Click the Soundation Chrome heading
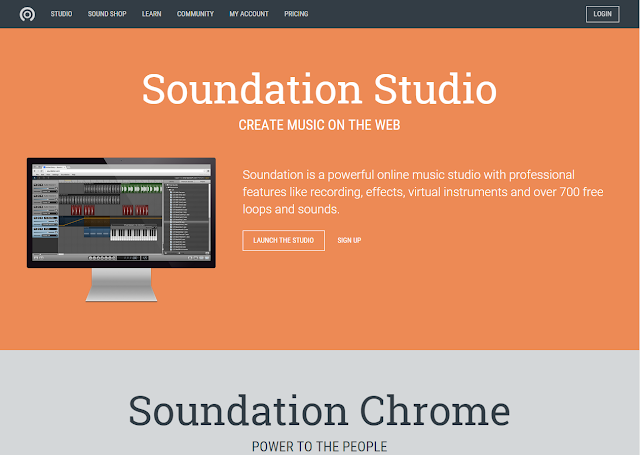The height and width of the screenshot is (455, 640). pos(319,411)
